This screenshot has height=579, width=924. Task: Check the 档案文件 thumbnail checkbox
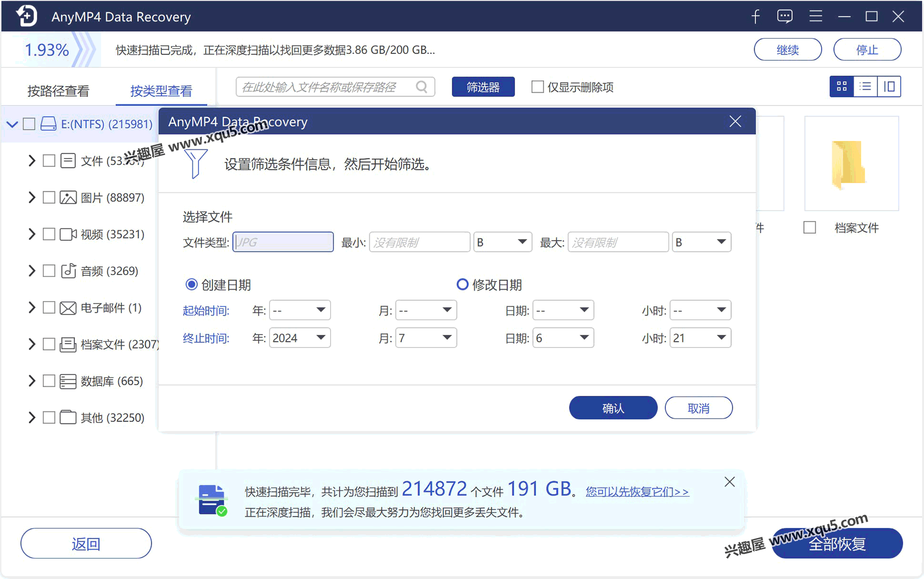tap(810, 228)
